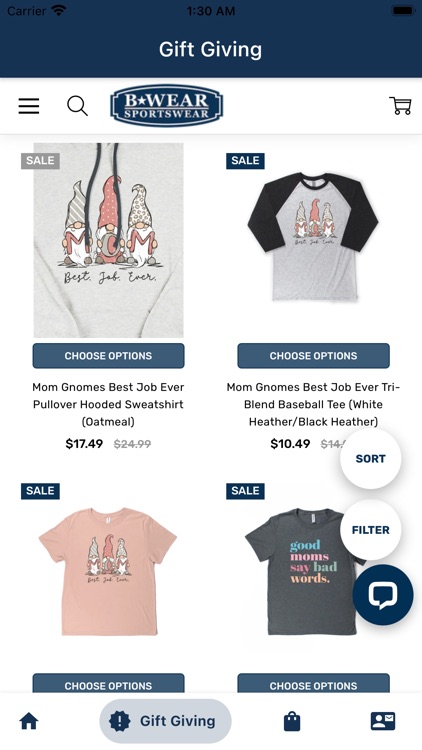Image resolution: width=422 pixels, height=750 pixels.
Task: View the black-sleeve baseball tee image
Action: point(313,237)
